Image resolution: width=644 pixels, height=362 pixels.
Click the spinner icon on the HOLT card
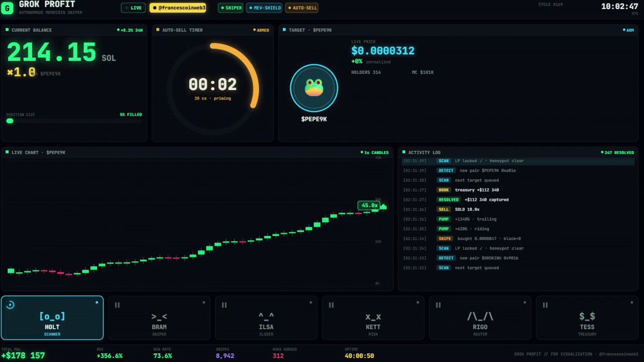pyautogui.click(x=10, y=305)
